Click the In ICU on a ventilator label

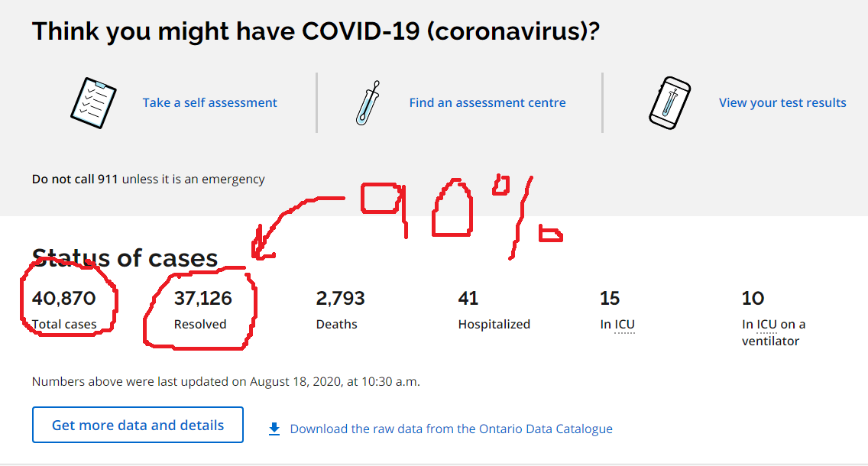(x=773, y=332)
